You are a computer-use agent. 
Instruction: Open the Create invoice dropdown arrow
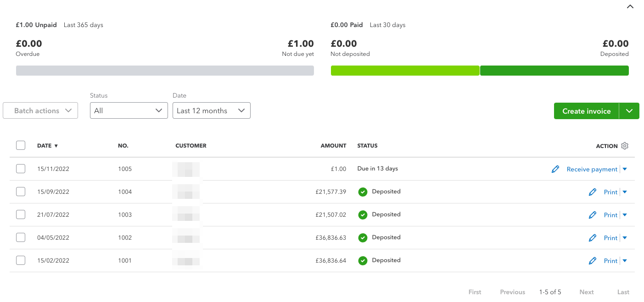tap(629, 110)
